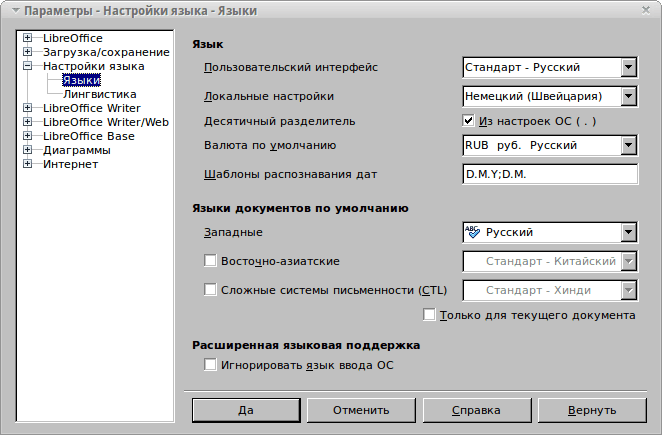Screen dimensions: 662x435
Task: Select the LibreOffice root label
Action: click(x=73, y=38)
